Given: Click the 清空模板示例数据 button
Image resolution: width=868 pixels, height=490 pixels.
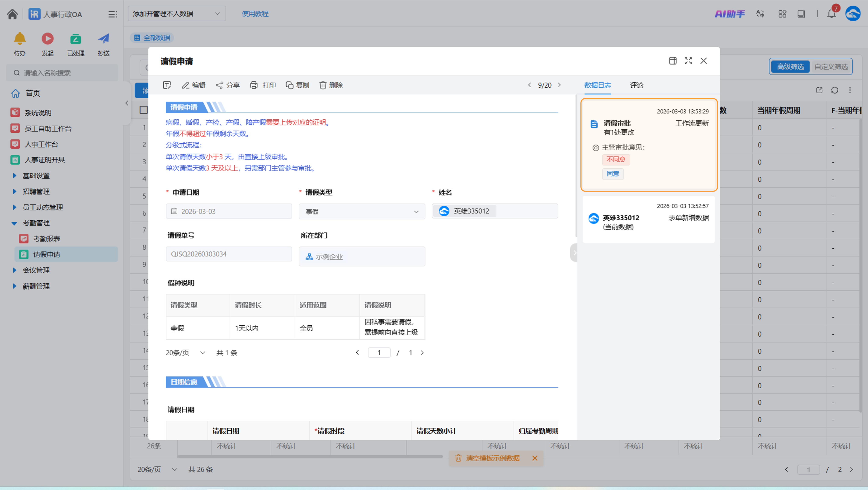Looking at the screenshot, I should pos(492,458).
